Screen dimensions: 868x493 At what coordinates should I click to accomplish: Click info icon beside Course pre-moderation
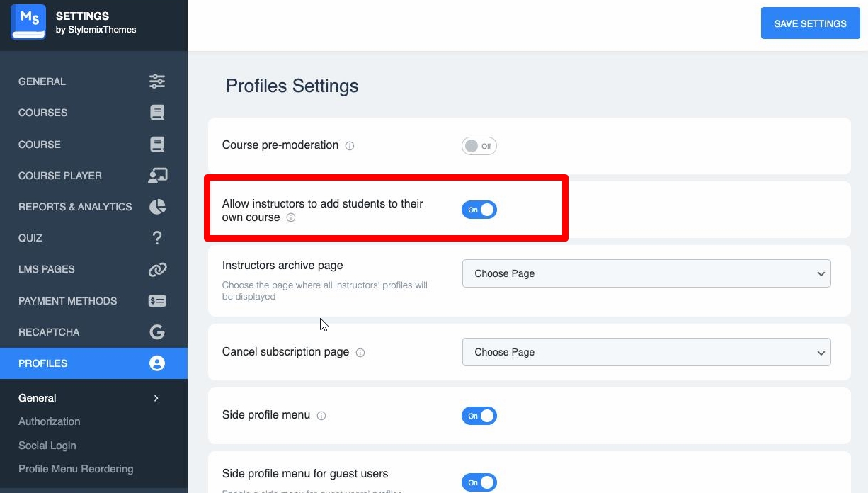[x=350, y=146]
